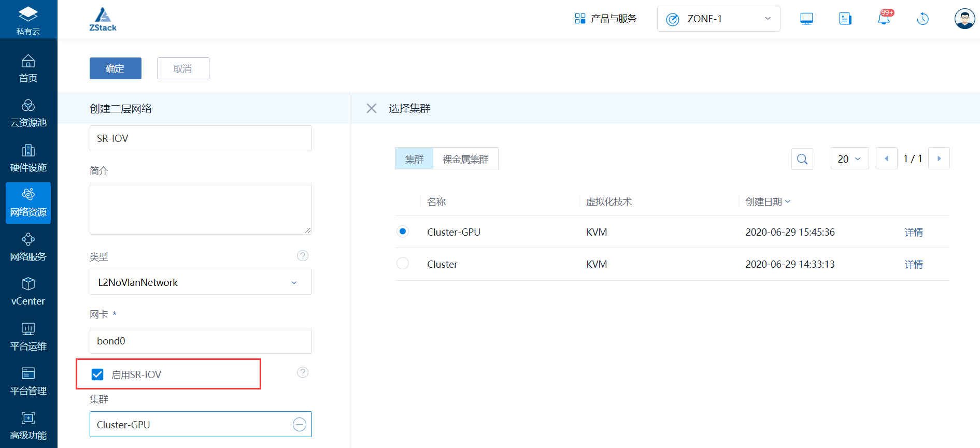Open the page size 20 dropdown
The width and height of the screenshot is (980, 448).
[849, 159]
